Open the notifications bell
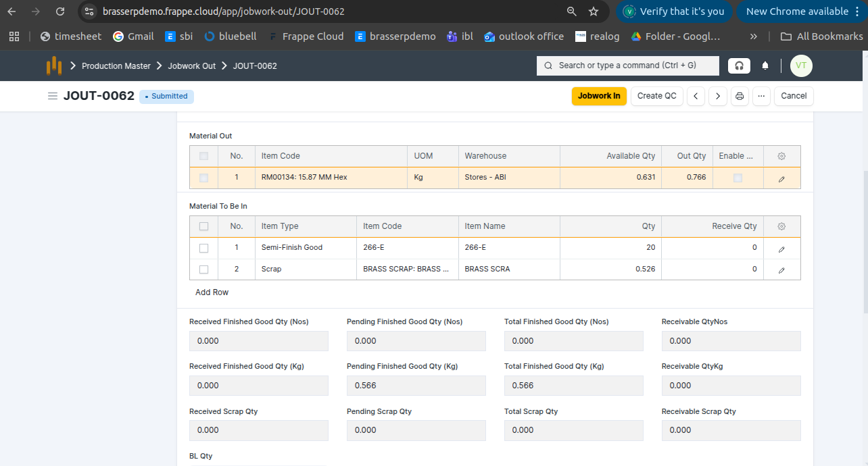 coord(765,66)
